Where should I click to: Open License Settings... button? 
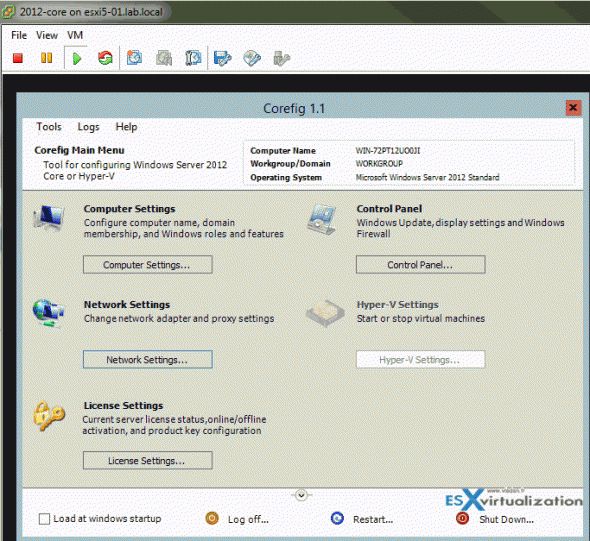click(148, 460)
